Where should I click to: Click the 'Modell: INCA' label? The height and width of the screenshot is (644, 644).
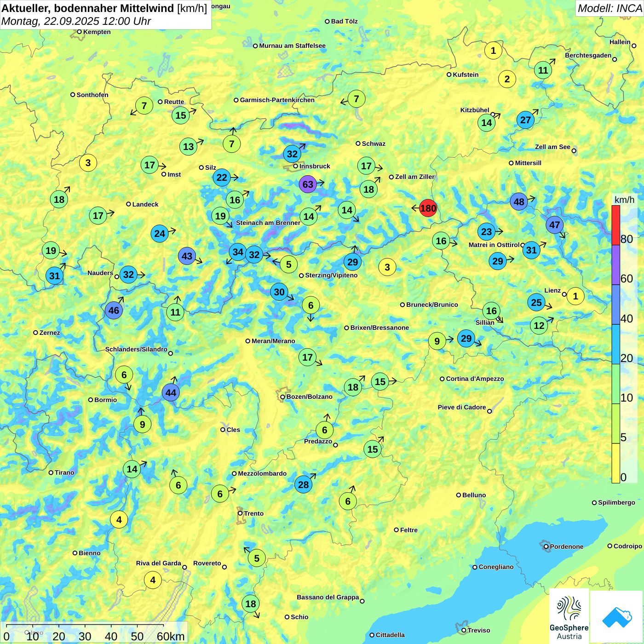click(609, 8)
